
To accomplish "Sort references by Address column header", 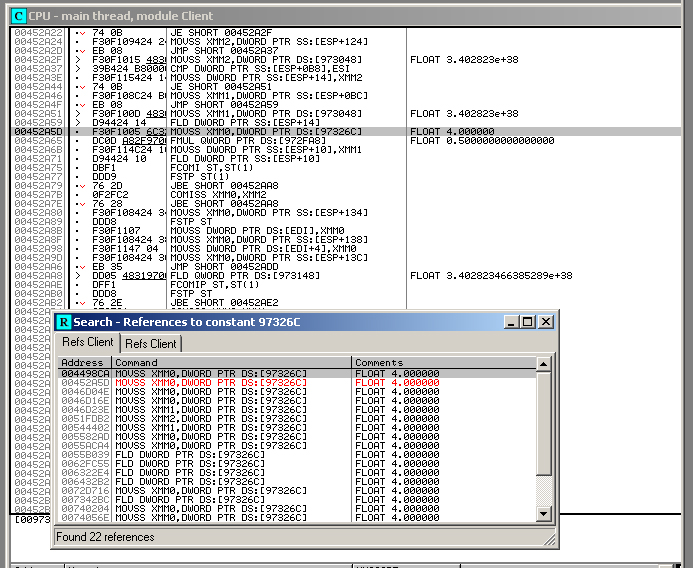I will pyautogui.click(x=84, y=363).
